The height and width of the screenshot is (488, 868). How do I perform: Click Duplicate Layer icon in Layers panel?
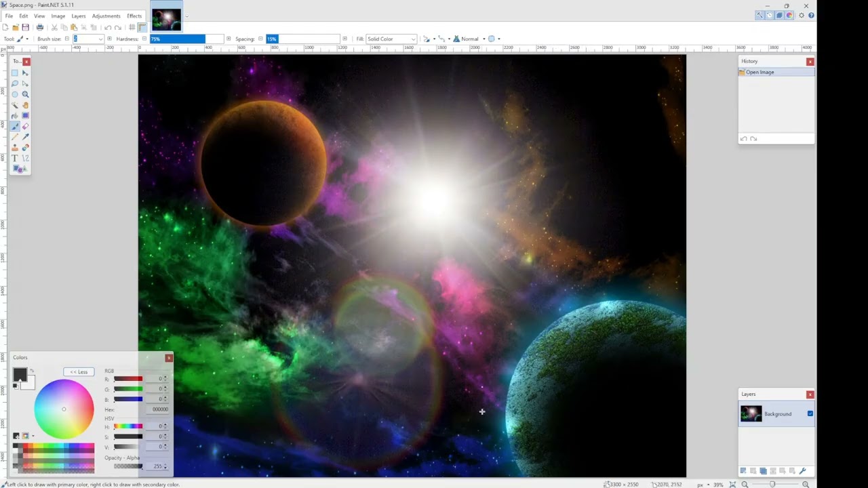click(x=764, y=471)
